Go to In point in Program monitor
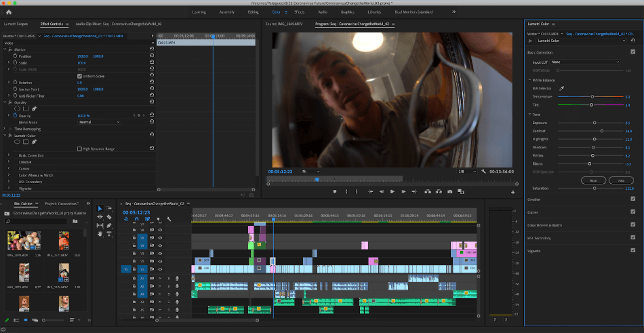 pyautogui.click(x=370, y=191)
